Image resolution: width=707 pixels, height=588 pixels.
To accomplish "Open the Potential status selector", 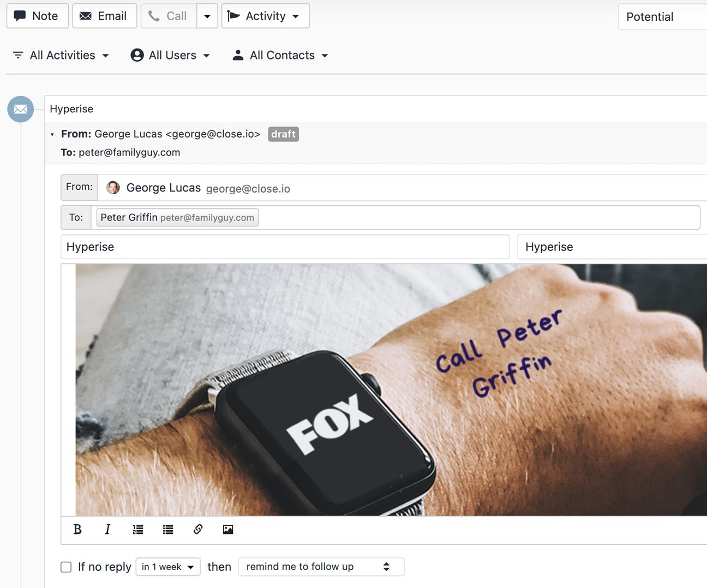I will pos(663,17).
